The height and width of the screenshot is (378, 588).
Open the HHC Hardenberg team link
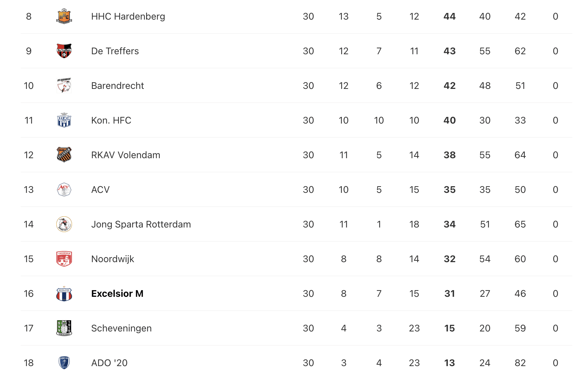coord(128,16)
